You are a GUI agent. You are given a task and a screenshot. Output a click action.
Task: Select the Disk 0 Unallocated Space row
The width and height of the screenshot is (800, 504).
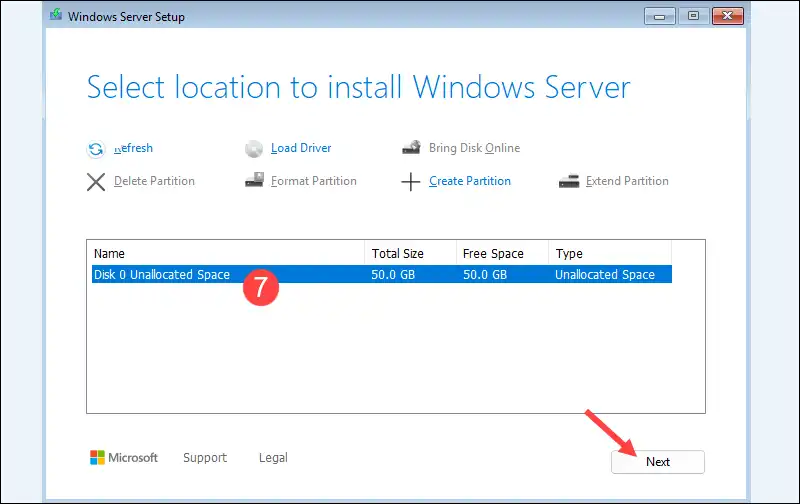(x=162, y=275)
